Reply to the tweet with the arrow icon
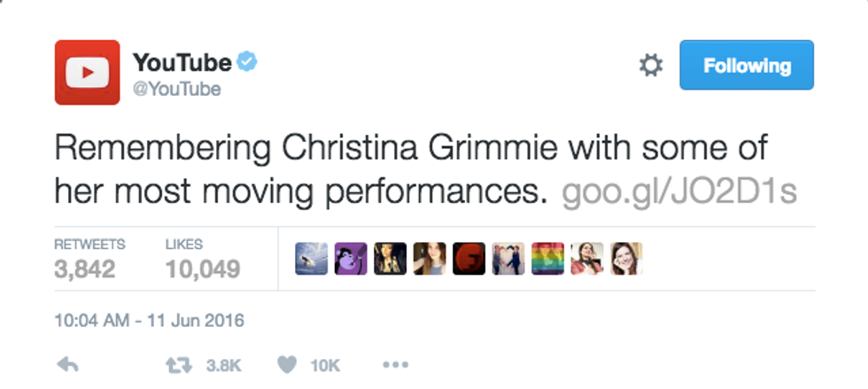Image resolution: width=868 pixels, height=389 pixels. tap(68, 364)
